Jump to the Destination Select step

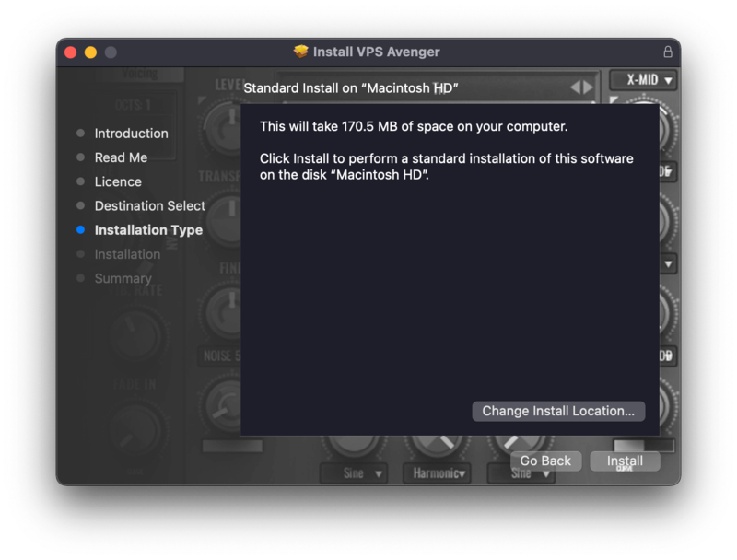149,206
